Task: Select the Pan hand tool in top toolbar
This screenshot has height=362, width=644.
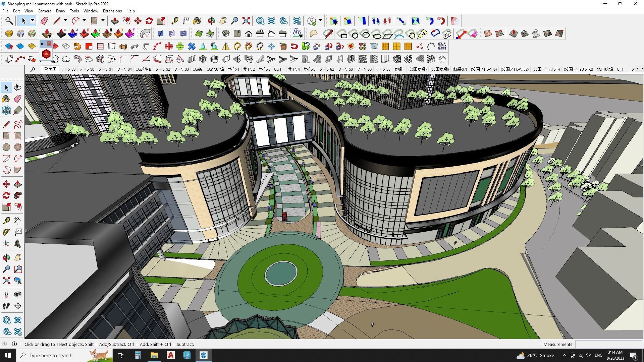Action: (x=223, y=21)
